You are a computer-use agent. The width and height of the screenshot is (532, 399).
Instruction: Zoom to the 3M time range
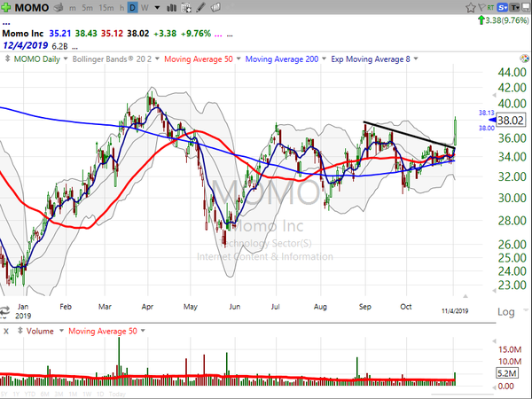[59, 394]
